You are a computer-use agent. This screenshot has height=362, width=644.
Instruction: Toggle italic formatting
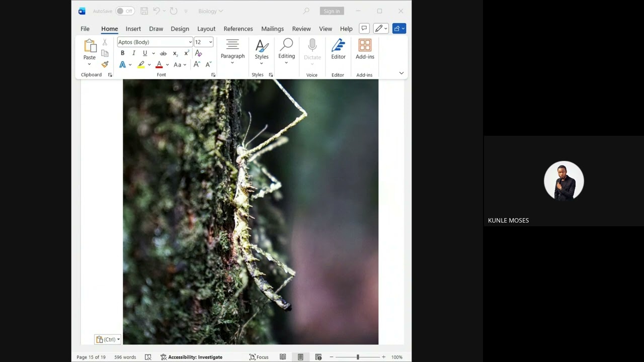click(134, 53)
